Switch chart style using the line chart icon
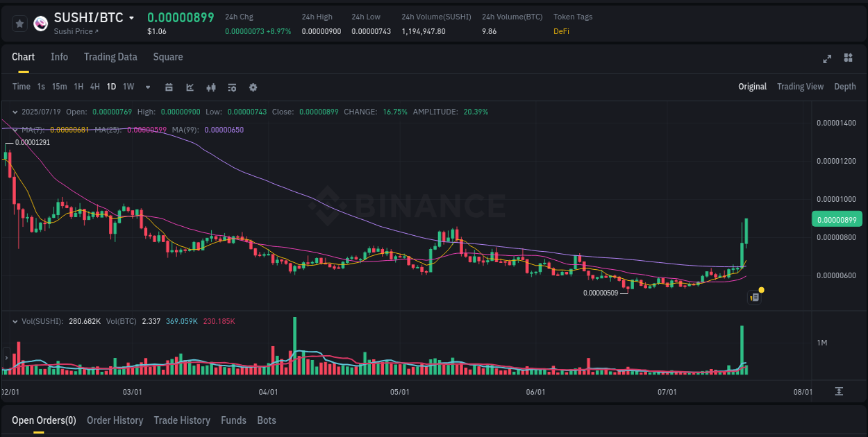 pos(190,87)
